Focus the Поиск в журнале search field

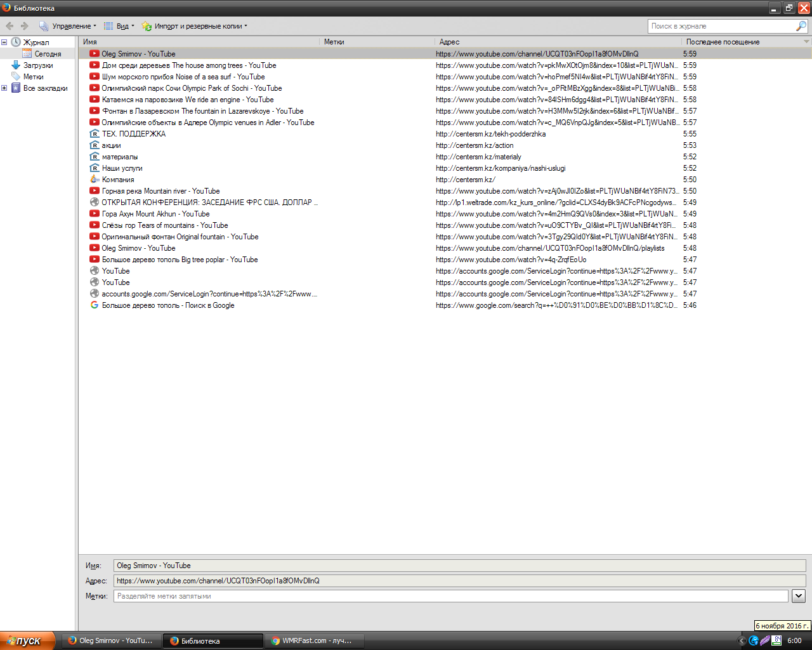tap(721, 26)
